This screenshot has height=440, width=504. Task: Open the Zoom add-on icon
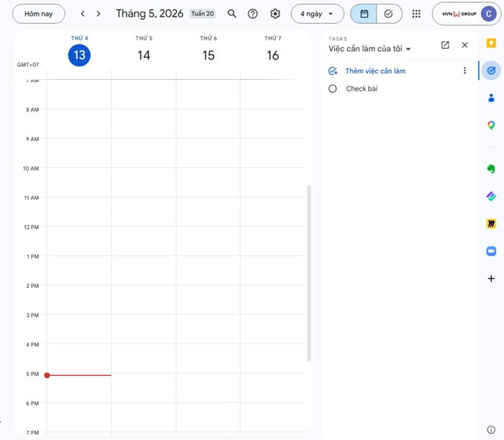491,251
